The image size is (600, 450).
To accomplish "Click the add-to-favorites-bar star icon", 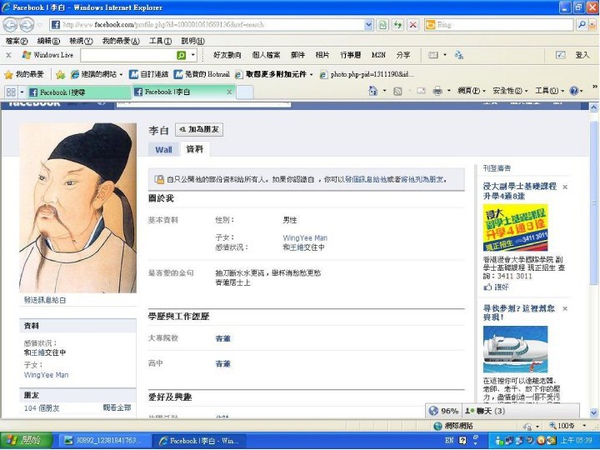I will (60, 74).
